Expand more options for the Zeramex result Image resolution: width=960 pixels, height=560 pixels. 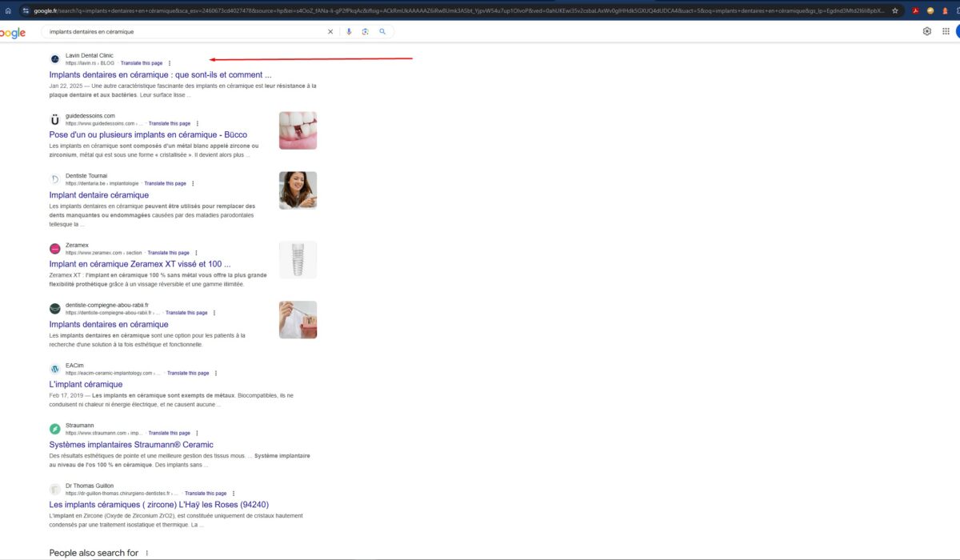tap(197, 253)
